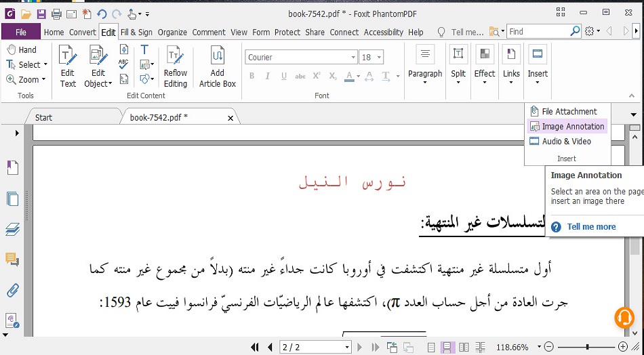Screen dimensions: 644x355
Task: Toggle continuous page view mode
Action: 447,347
